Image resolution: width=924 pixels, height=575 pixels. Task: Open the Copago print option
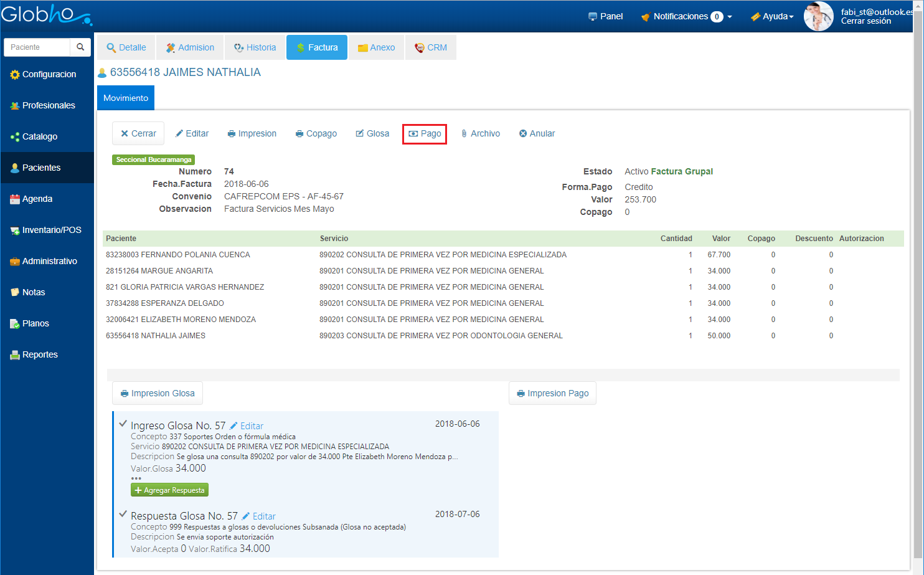pyautogui.click(x=316, y=134)
